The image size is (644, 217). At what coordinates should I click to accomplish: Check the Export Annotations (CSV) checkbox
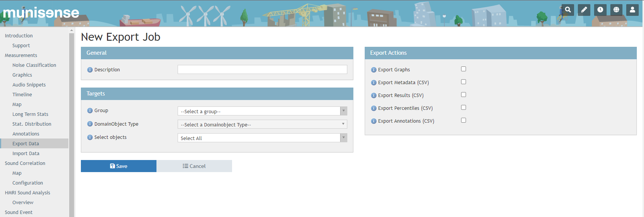pyautogui.click(x=463, y=120)
